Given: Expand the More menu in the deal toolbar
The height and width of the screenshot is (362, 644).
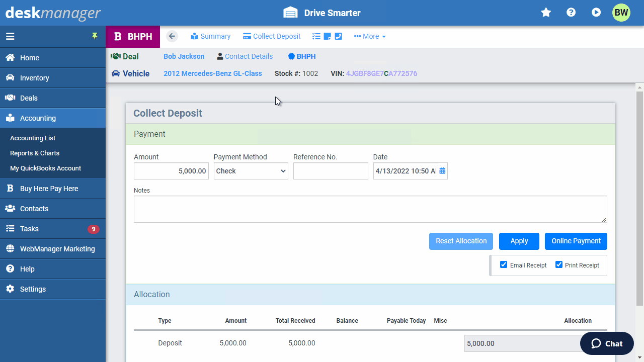Looking at the screenshot, I should tap(370, 36).
